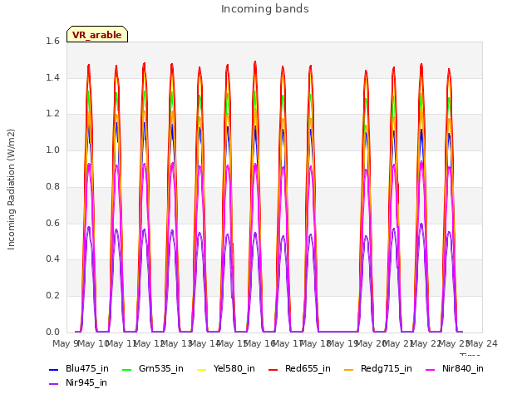This screenshot has height=399, width=532.
Task: Click the 0.8 y-axis tick label
Action: point(52,186)
